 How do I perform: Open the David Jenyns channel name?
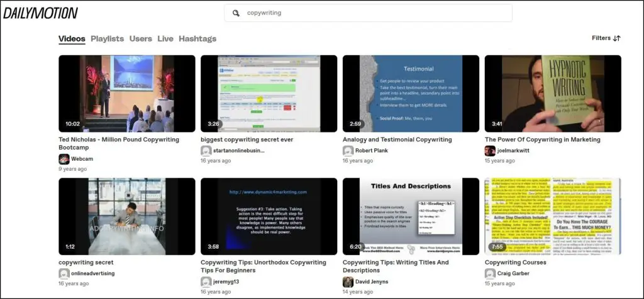pyautogui.click(x=372, y=281)
